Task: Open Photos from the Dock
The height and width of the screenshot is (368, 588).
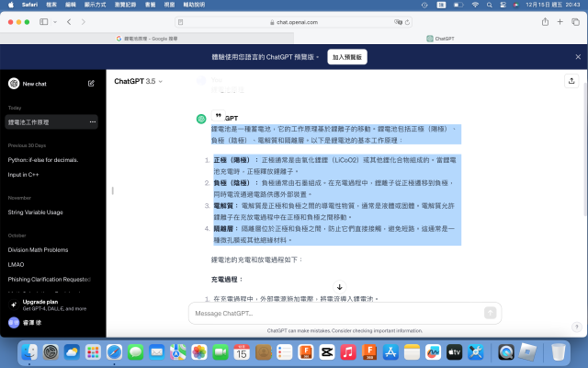Action: point(199,352)
